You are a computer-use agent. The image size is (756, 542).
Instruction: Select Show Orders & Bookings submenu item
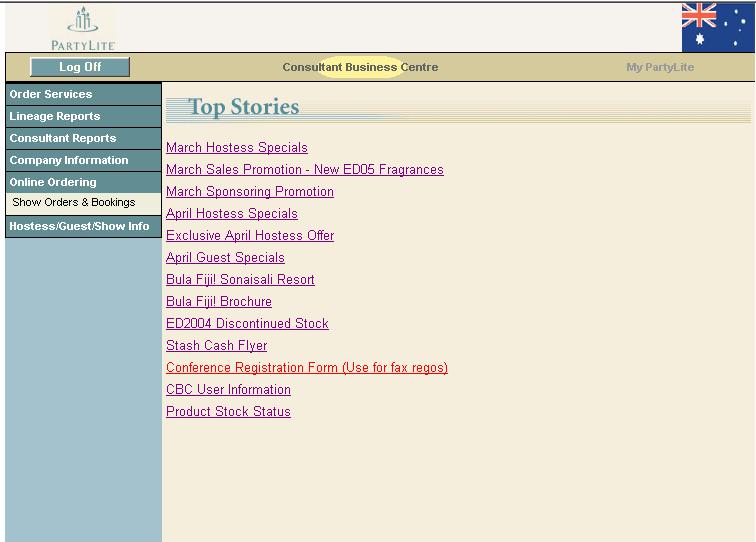[83, 203]
